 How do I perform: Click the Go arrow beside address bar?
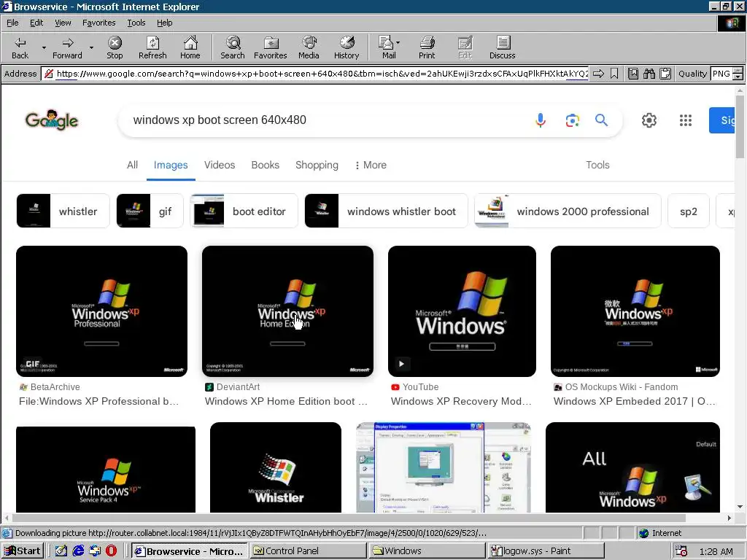click(598, 74)
